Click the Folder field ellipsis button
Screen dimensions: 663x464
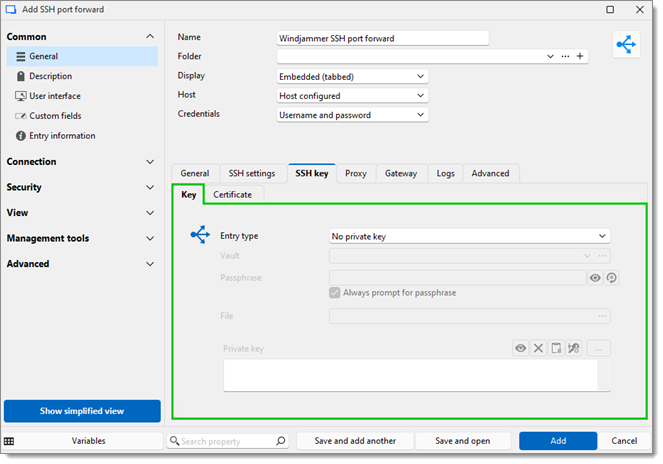(x=565, y=57)
